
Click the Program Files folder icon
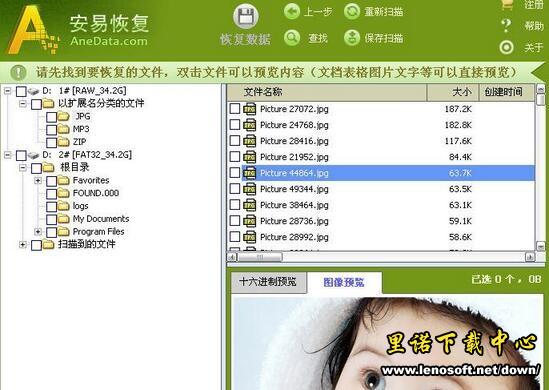(x=63, y=231)
